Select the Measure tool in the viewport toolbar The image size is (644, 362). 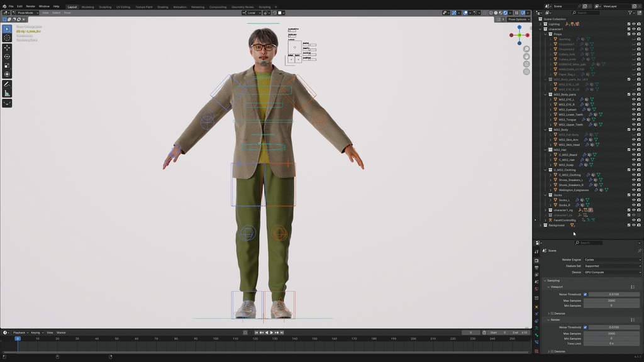(x=7, y=92)
